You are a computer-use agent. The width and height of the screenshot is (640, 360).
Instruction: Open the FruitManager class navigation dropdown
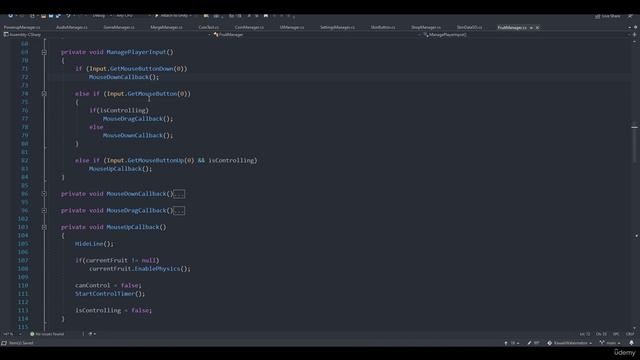coord(317,35)
